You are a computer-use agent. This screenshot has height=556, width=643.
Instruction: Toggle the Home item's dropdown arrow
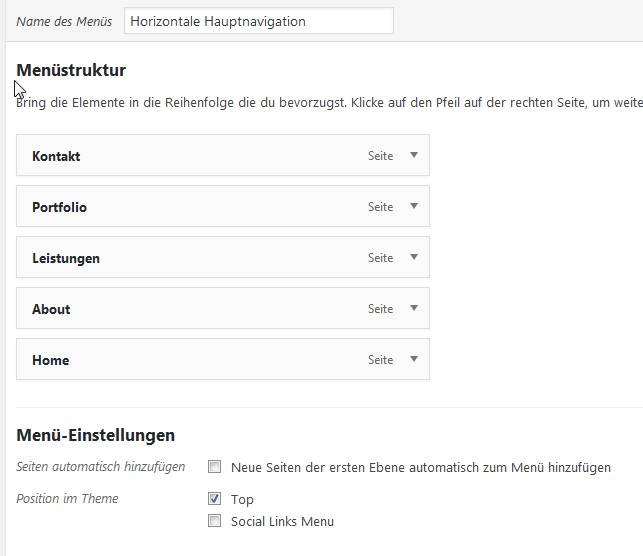pyautogui.click(x=413, y=360)
